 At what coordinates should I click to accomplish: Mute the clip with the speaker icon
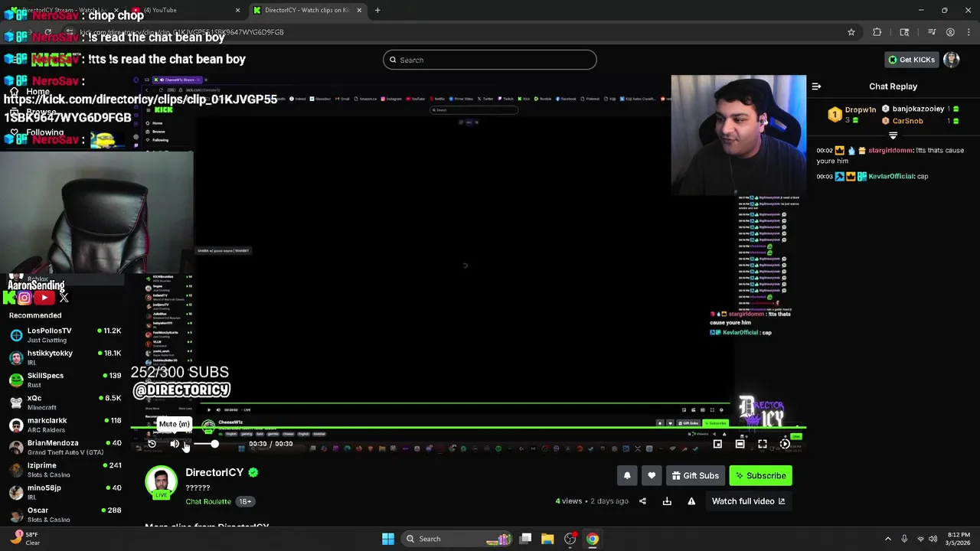click(x=175, y=444)
